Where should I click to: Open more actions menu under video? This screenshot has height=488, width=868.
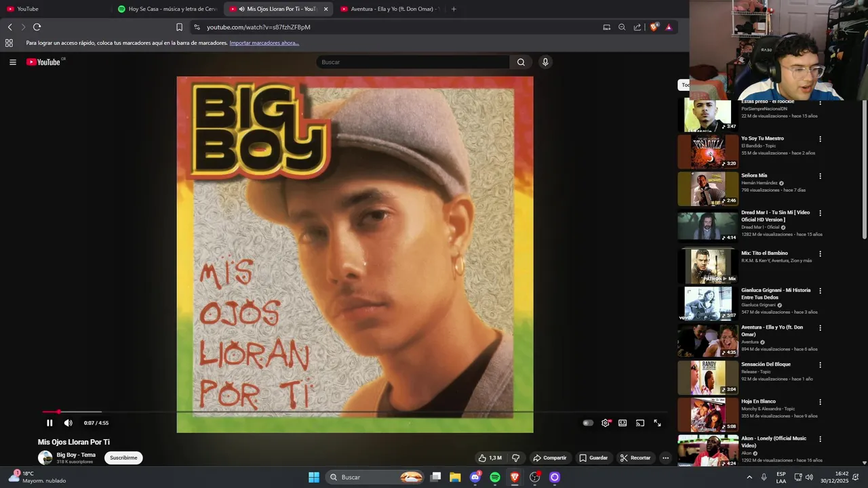[x=665, y=458]
